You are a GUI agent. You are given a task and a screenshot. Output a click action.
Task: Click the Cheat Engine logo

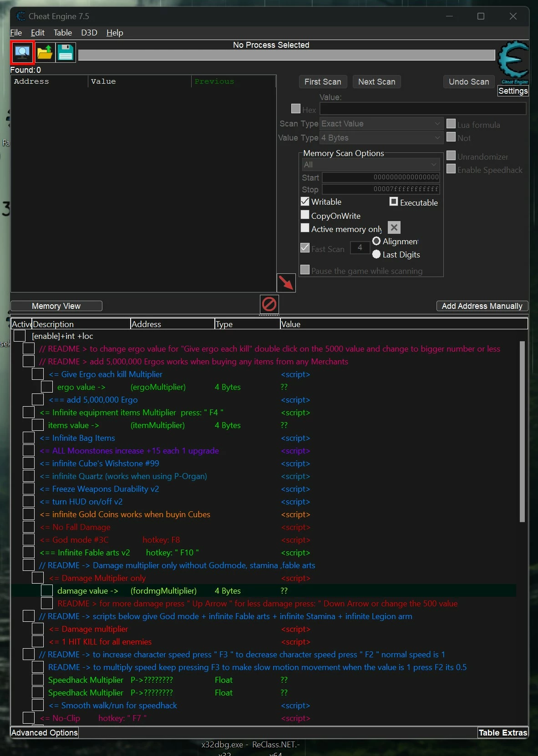coord(513,62)
